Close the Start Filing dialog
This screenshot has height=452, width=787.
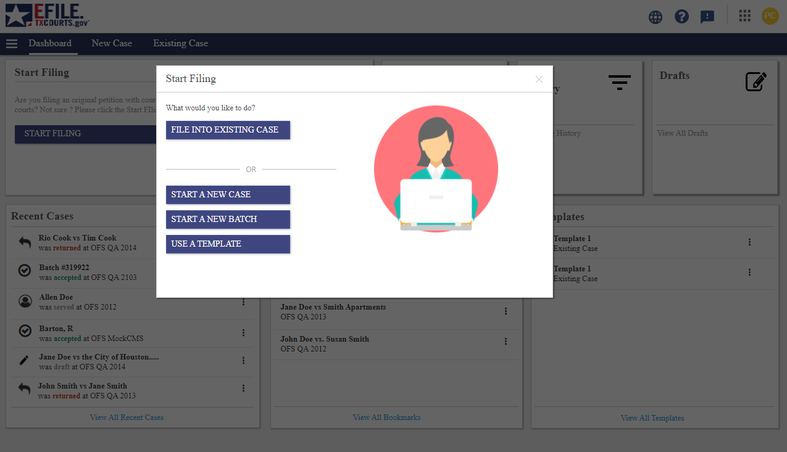[x=539, y=79]
